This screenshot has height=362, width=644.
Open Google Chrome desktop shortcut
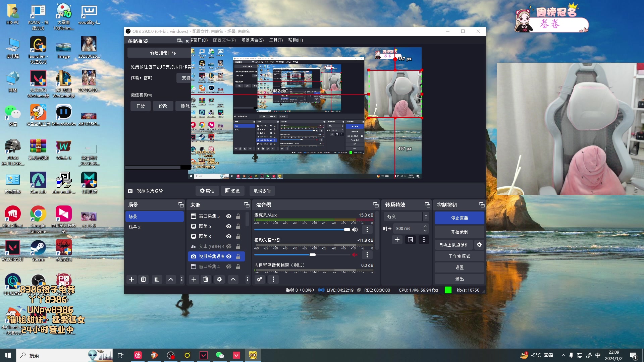(38, 220)
